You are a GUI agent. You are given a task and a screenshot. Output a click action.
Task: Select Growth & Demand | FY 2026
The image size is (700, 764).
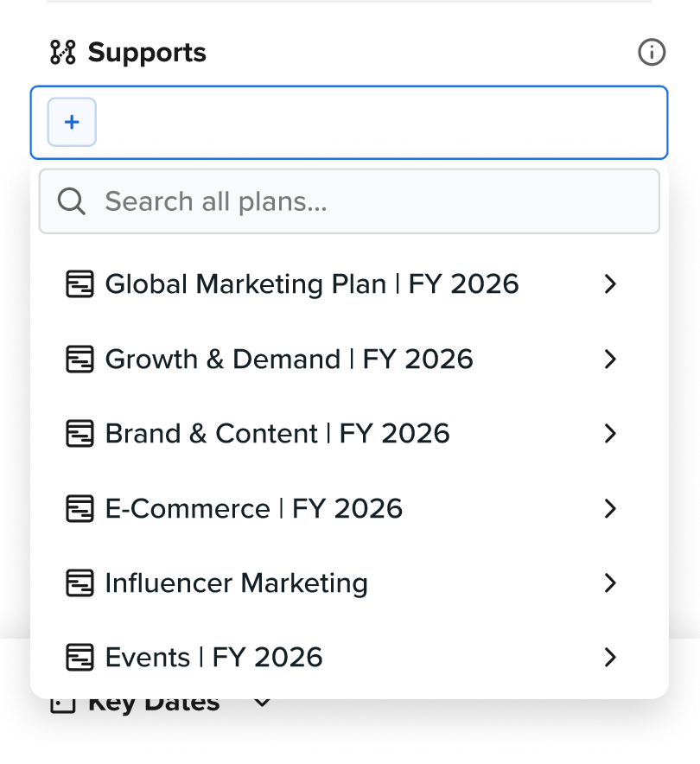coord(289,360)
